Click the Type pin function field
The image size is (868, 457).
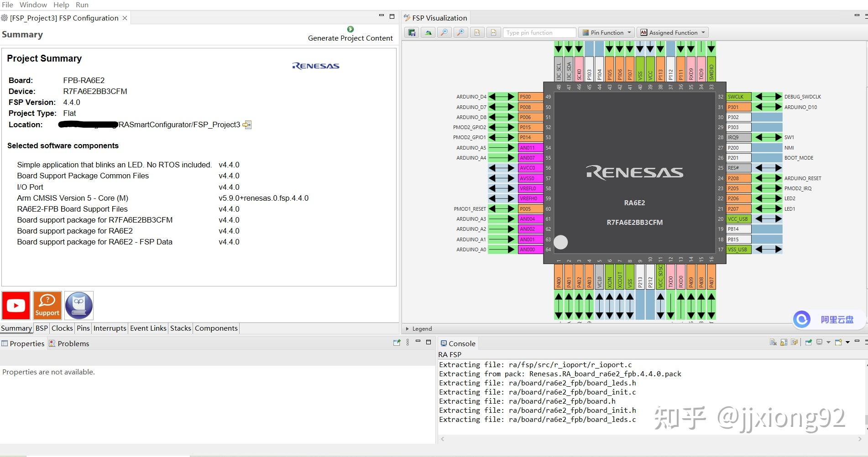point(539,32)
